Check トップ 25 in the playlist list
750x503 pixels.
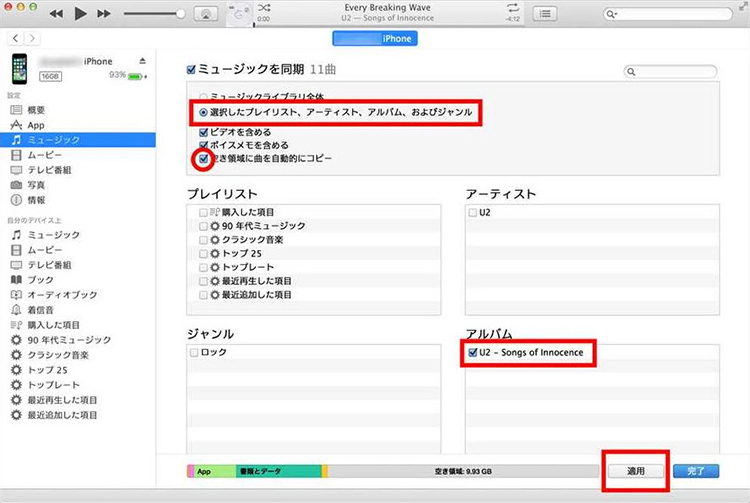coord(203,253)
